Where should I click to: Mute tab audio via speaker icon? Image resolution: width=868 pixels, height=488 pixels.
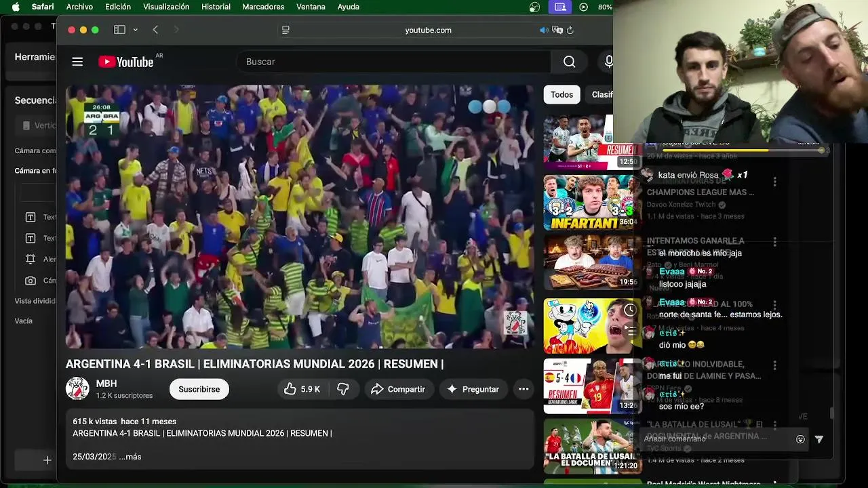[543, 30]
